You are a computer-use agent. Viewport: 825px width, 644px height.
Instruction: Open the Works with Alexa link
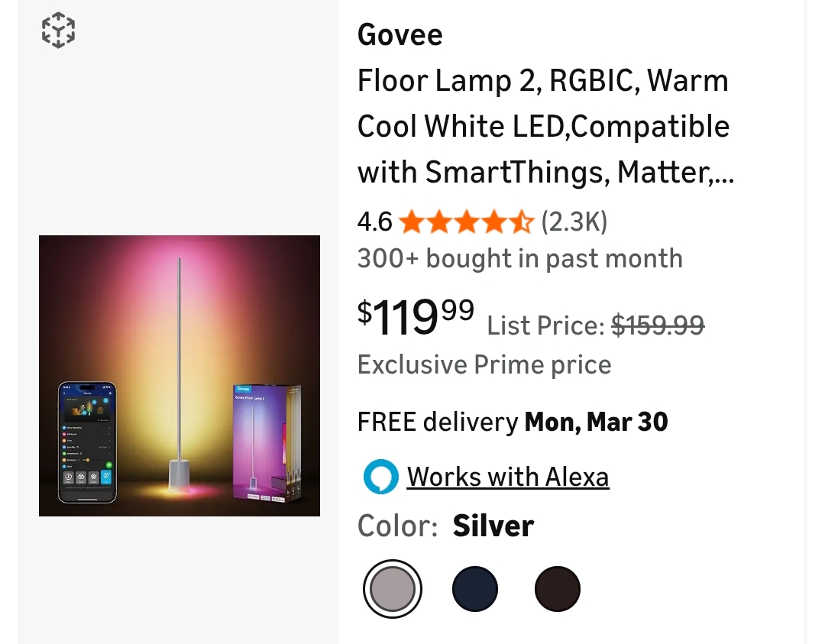click(x=508, y=477)
